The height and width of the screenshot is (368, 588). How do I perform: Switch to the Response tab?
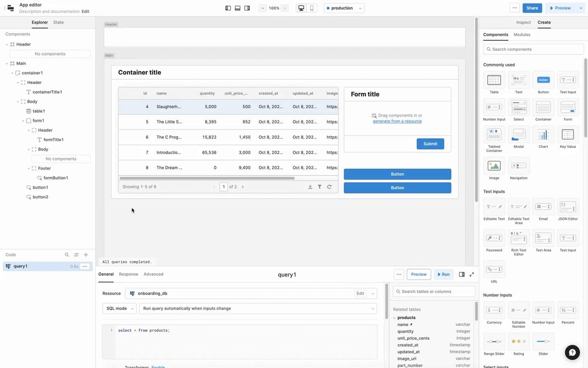point(128,274)
